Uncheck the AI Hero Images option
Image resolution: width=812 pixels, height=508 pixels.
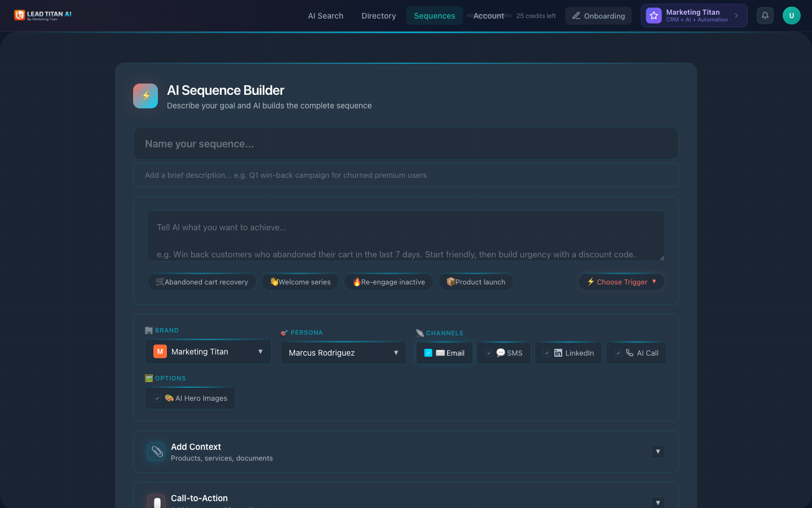pyautogui.click(x=157, y=398)
